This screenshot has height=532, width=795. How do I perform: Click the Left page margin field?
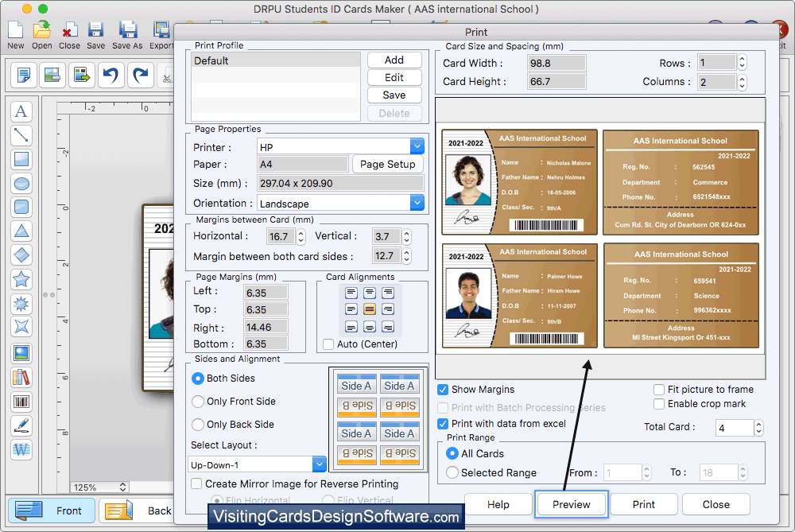(x=266, y=293)
